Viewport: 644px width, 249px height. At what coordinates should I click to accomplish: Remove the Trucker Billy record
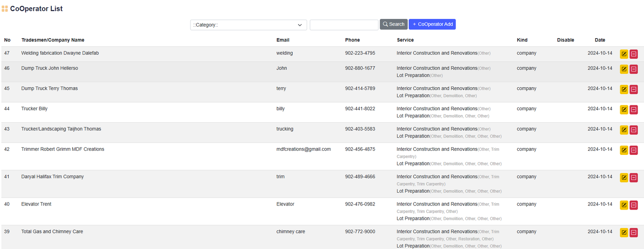coord(634,109)
